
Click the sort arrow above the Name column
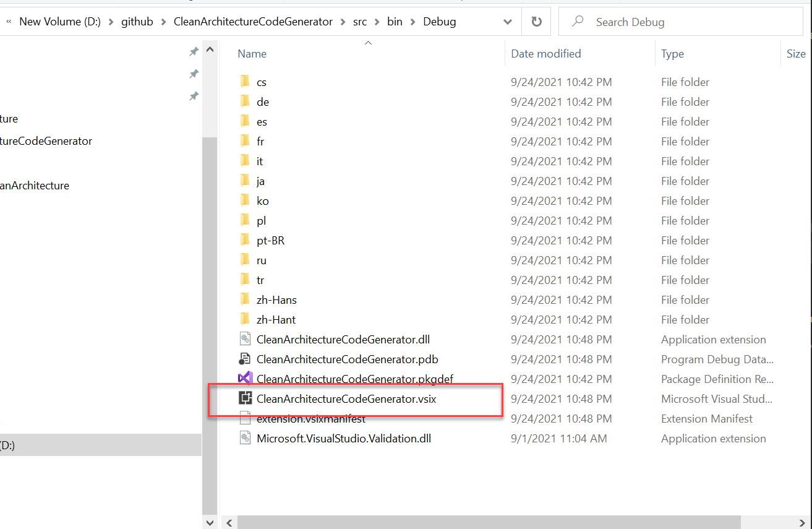click(x=368, y=43)
